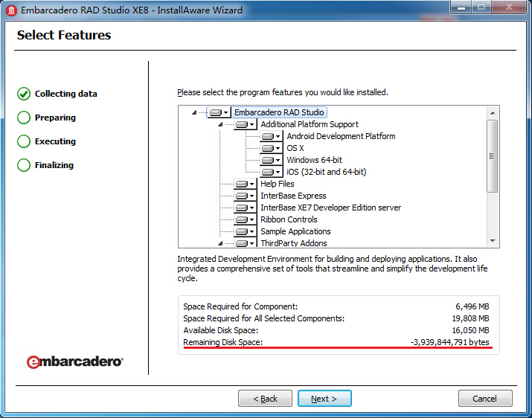Open feature dropdown for Ribbon Controls
The width and height of the screenshot is (532, 418).
pos(245,219)
